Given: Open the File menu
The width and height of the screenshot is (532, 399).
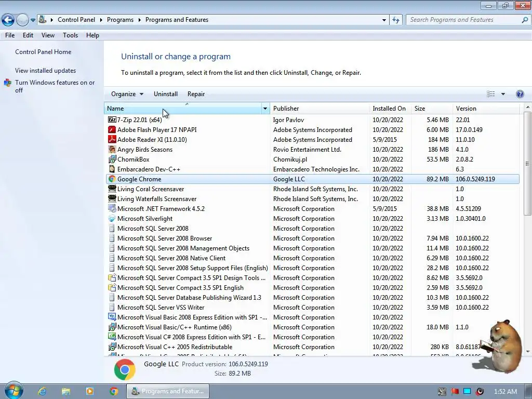Looking at the screenshot, I should [10, 35].
